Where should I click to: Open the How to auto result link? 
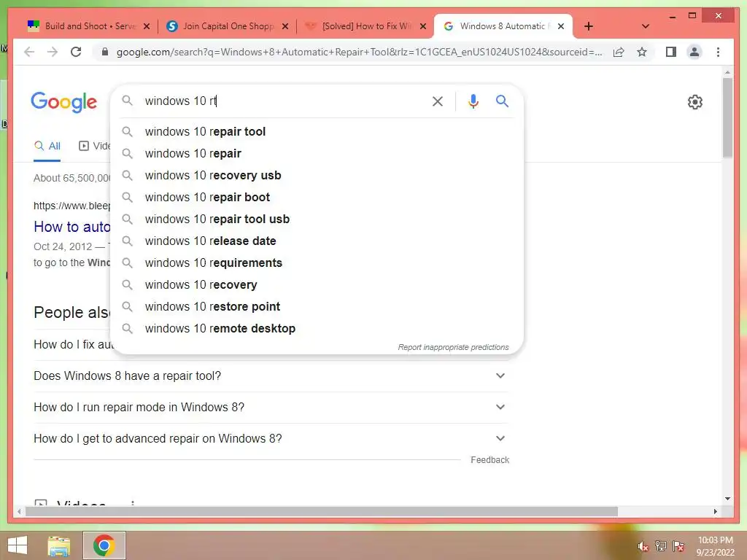(72, 227)
